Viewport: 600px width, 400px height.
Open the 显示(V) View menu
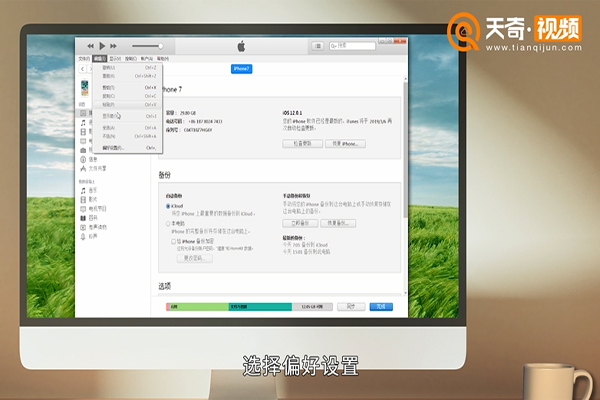(x=115, y=59)
